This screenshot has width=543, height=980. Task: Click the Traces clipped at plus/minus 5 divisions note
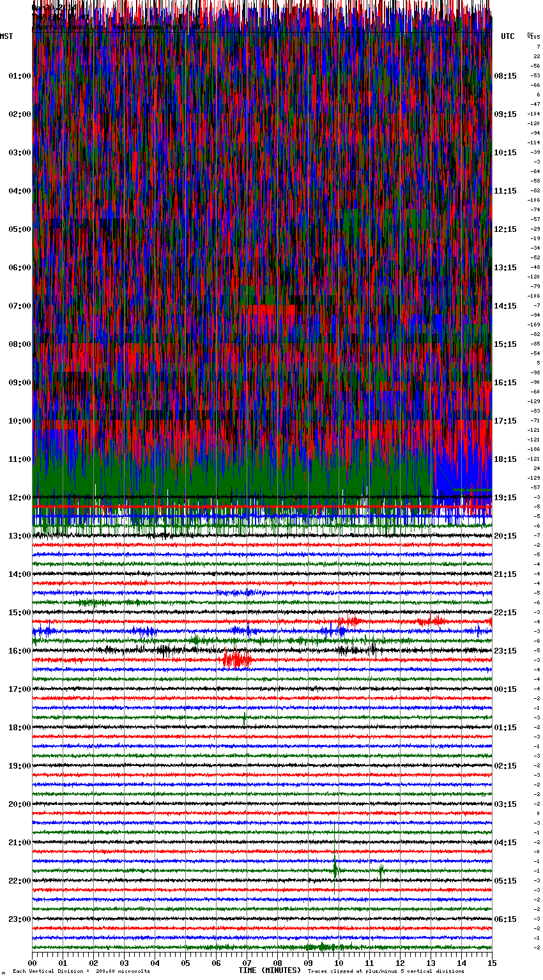pyautogui.click(x=386, y=971)
